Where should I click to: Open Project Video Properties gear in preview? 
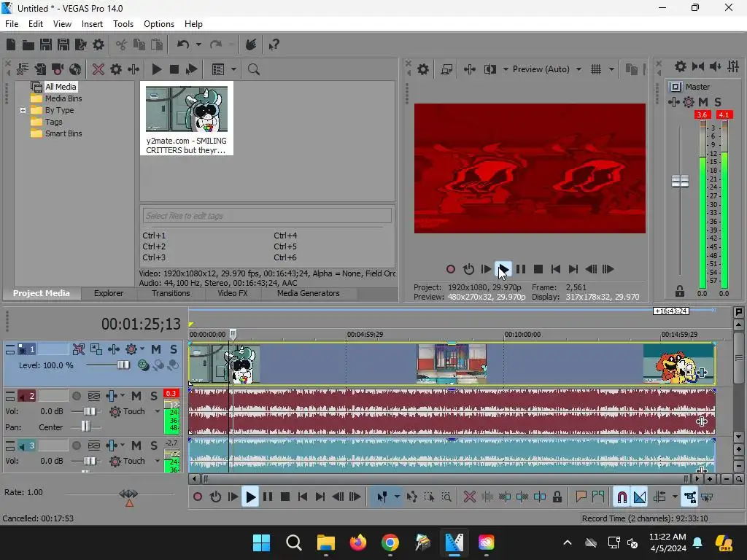(422, 69)
